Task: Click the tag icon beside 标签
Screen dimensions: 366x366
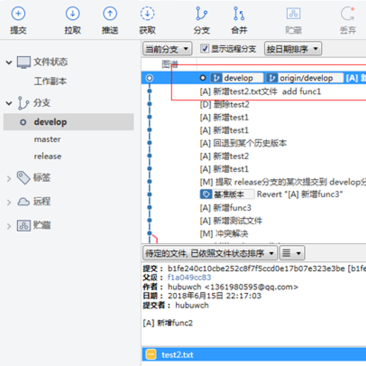Action: pos(24,178)
